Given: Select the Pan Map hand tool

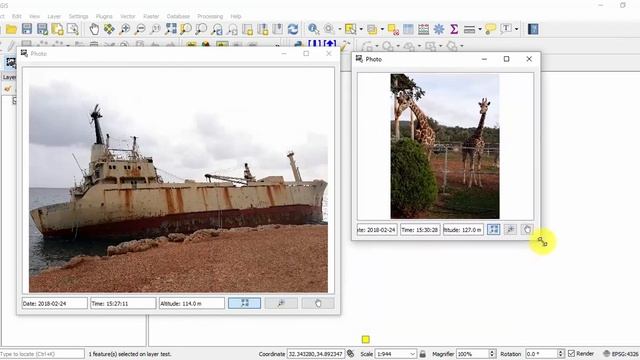Looking at the screenshot, I should (94, 29).
